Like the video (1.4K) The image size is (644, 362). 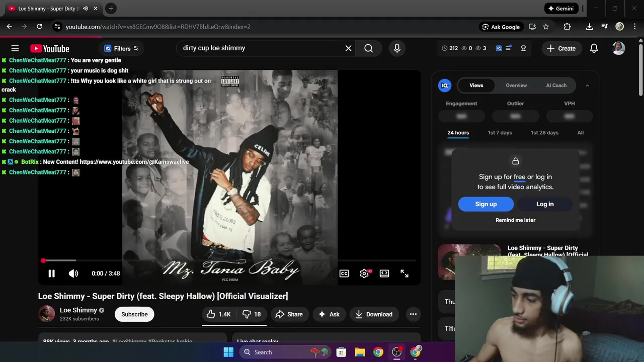click(218, 314)
